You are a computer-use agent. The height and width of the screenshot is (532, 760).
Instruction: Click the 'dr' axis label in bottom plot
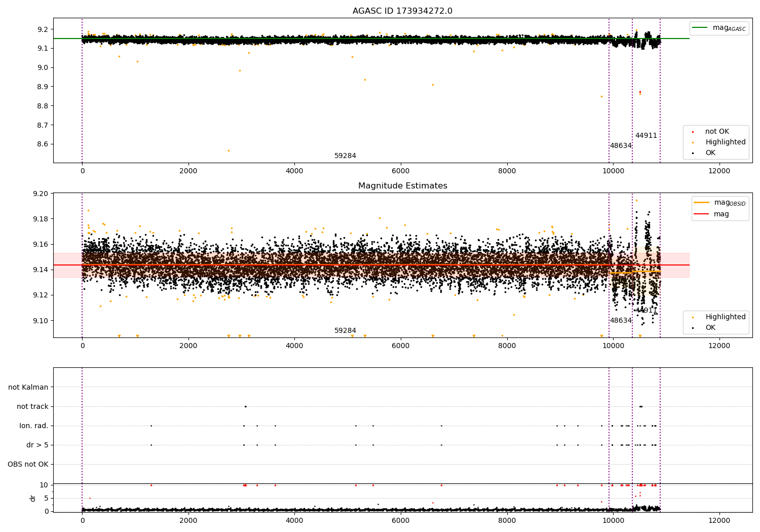(x=33, y=498)
